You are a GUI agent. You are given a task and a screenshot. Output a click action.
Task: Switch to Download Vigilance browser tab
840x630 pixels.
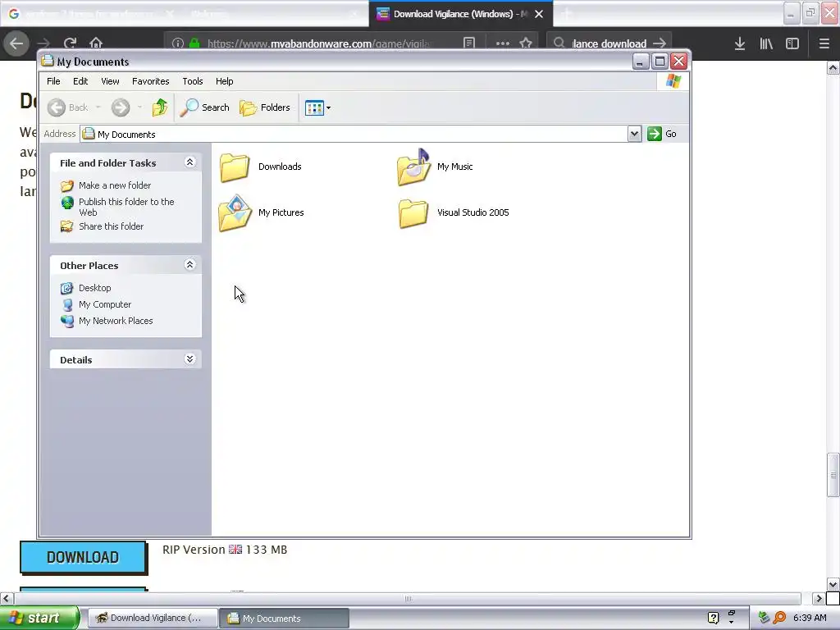pos(461,14)
